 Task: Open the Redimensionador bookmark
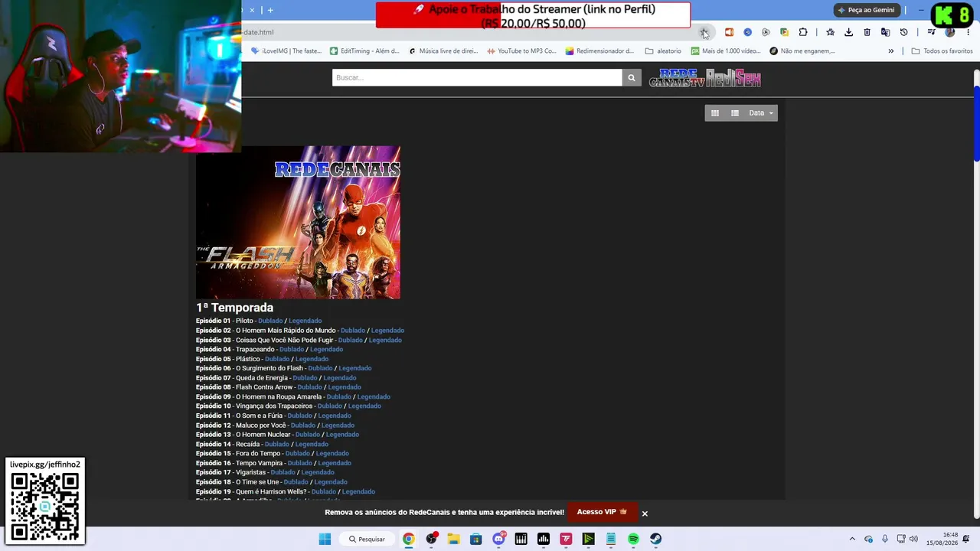click(600, 51)
